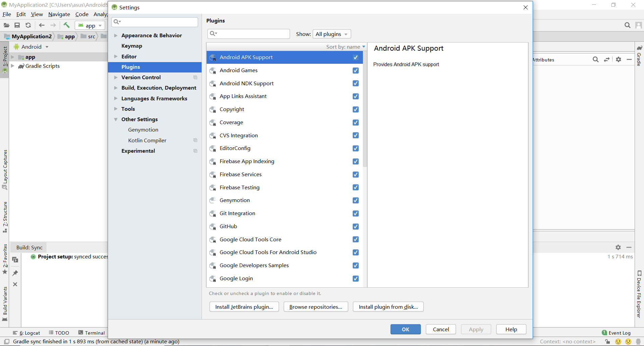The width and height of the screenshot is (644, 346).
Task: Open the Code menu
Action: click(82, 14)
